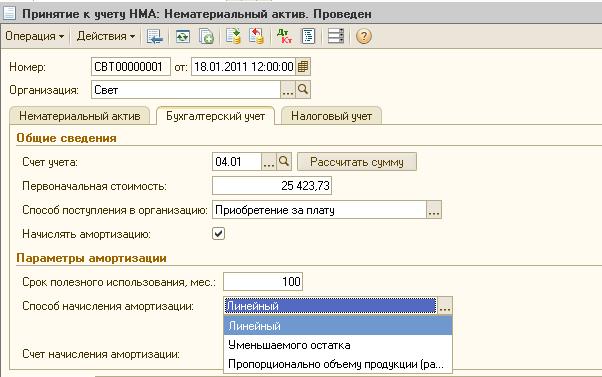Select Уменьшаемого остатка in the dropdown list

(x=338, y=345)
